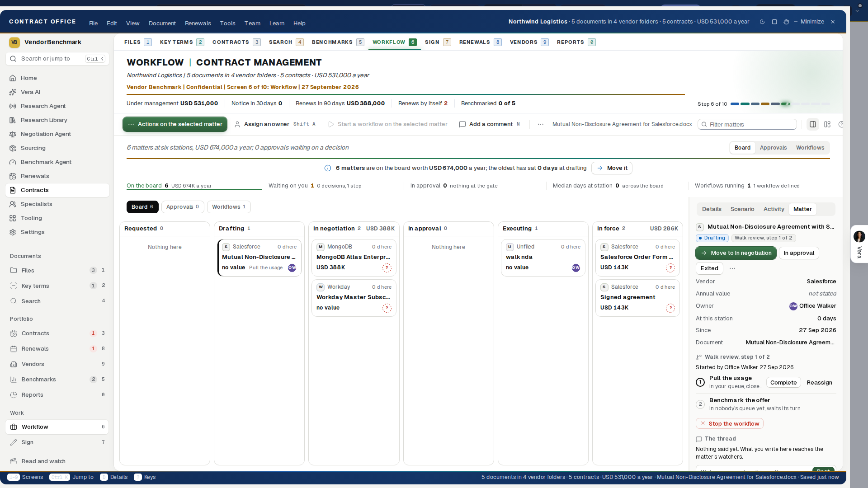The height and width of the screenshot is (488, 868).
Task: Open the Scenario tab in detail panel
Action: point(742,209)
